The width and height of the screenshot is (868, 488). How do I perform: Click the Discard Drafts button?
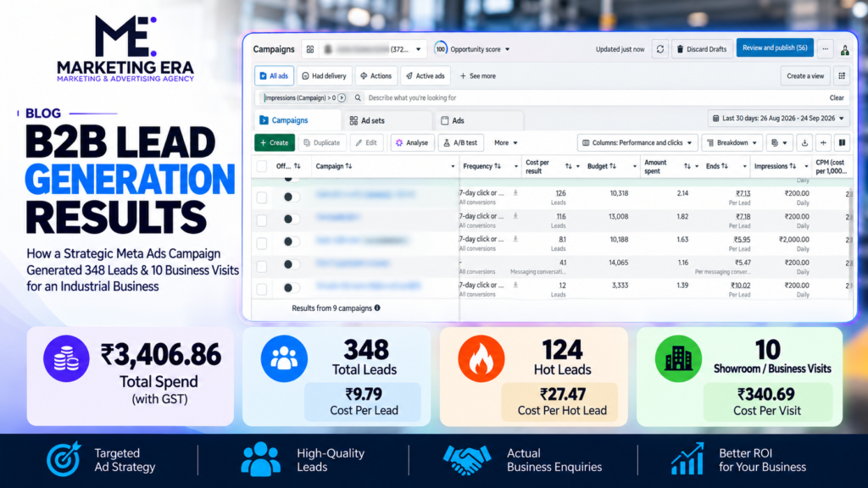(702, 49)
